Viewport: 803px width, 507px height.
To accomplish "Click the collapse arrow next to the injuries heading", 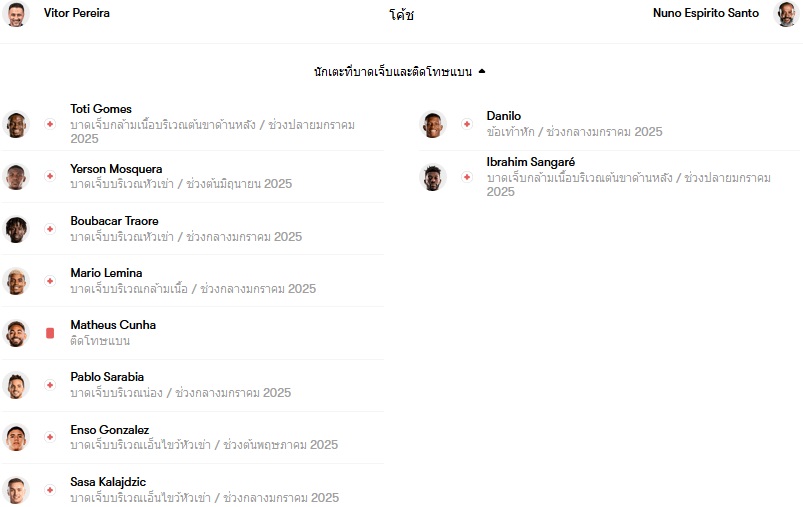I will point(481,71).
